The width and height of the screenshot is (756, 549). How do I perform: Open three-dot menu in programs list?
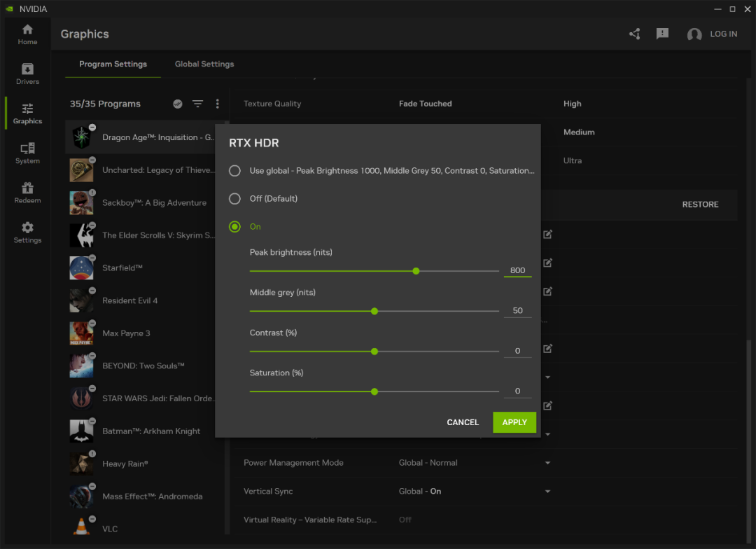coord(218,104)
